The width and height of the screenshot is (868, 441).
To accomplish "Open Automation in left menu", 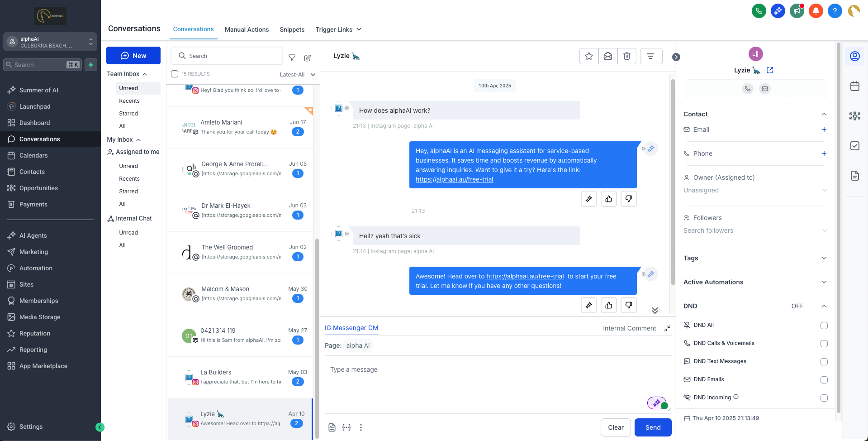I will coord(36,268).
